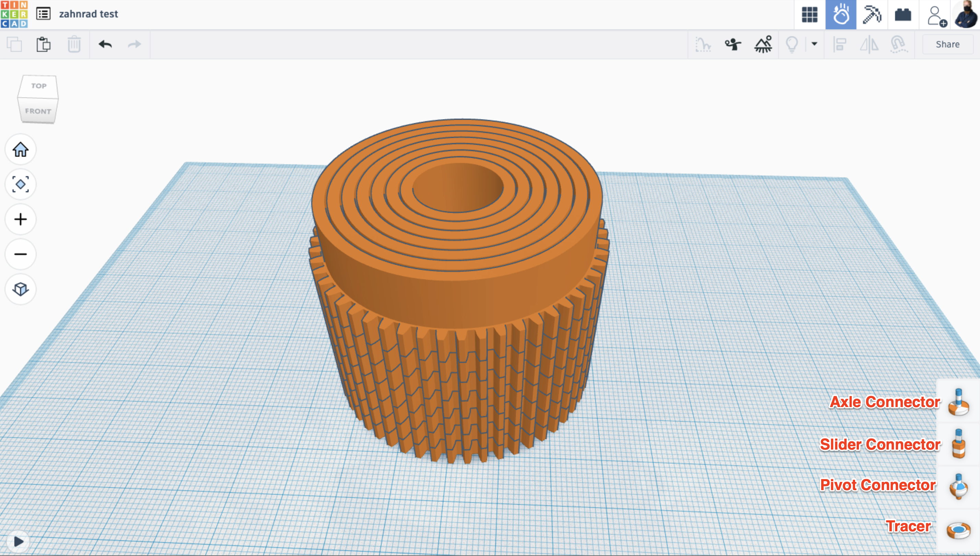Click the Tinkercad logo home icon

[14, 14]
